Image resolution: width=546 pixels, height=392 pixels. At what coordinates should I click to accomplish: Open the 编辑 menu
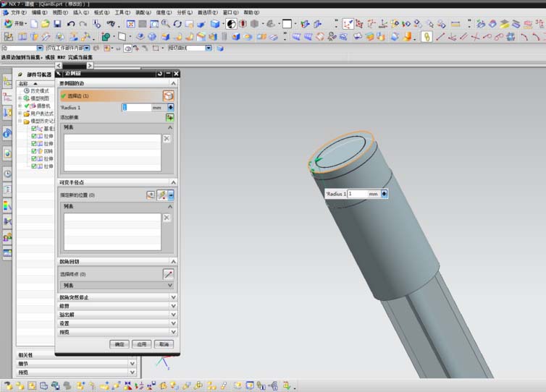(x=39, y=12)
